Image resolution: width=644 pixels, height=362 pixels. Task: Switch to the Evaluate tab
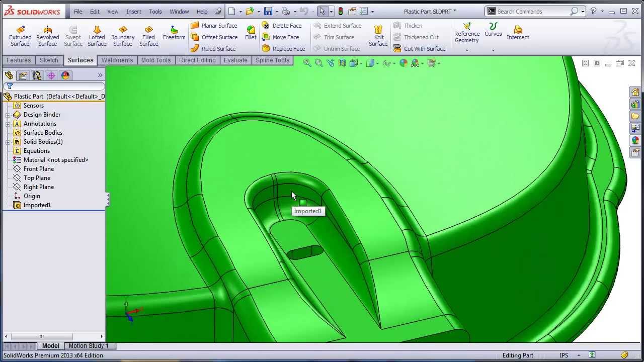pos(235,60)
